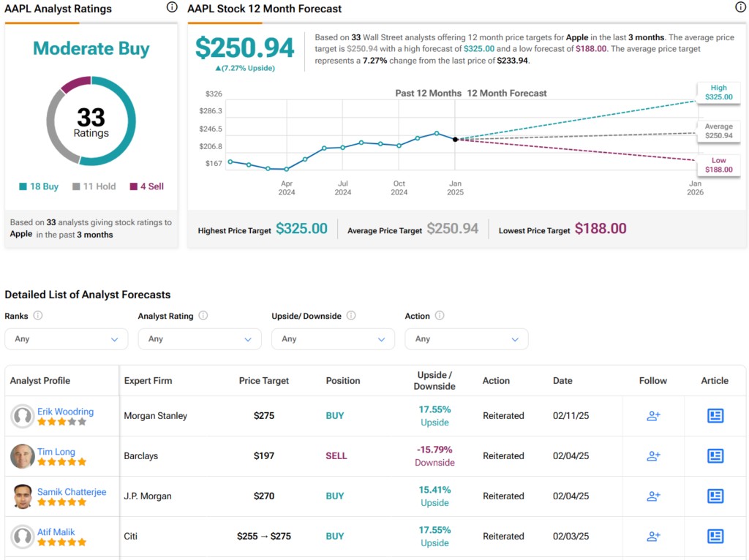Click the info icon beside AAPL Analyst Ratings
Image resolution: width=749 pixels, height=560 pixels.
(x=172, y=7)
